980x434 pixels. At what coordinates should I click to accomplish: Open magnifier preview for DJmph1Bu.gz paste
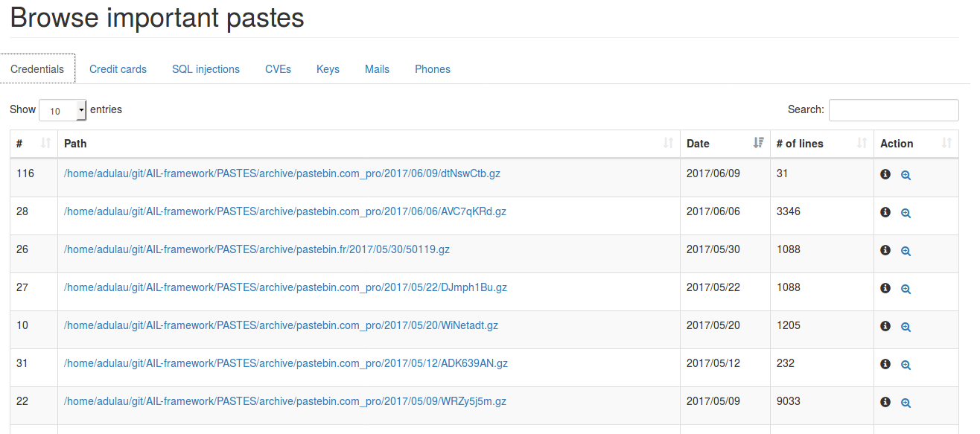[x=906, y=289]
